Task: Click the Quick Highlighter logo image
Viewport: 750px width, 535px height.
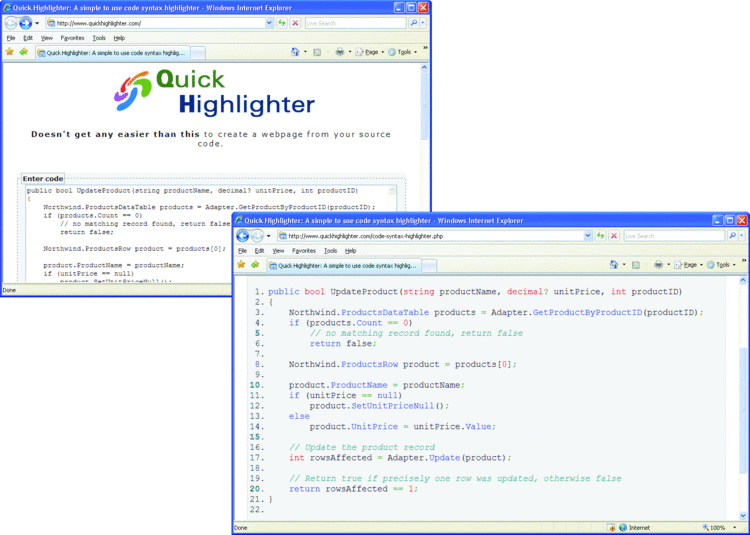Action: tap(214, 92)
